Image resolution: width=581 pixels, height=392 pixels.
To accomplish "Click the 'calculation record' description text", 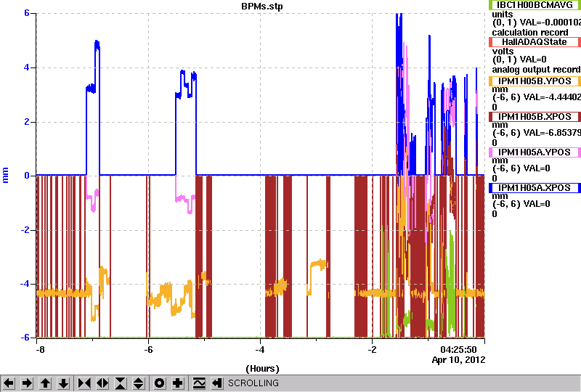I will pyautogui.click(x=530, y=33).
